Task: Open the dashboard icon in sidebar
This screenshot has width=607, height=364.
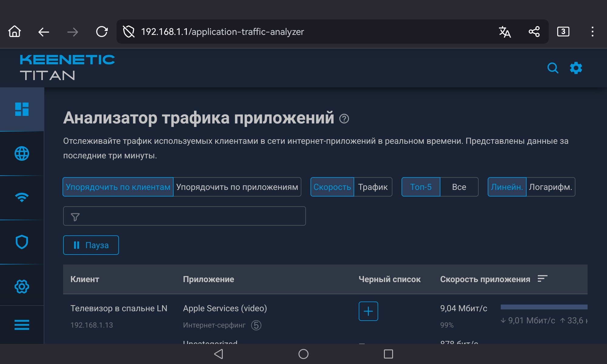Action: 22,109
